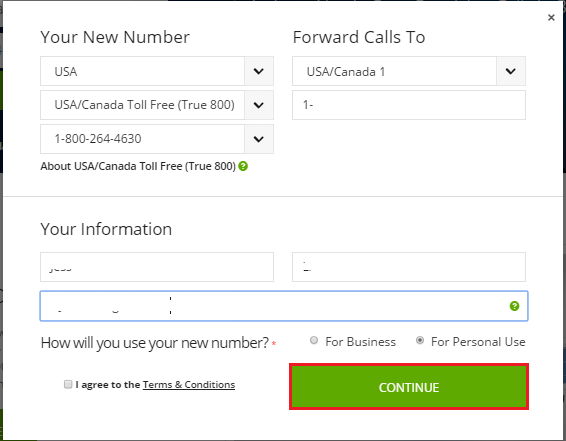Click the green help icon in email field
The image size is (566, 441).
click(x=514, y=306)
